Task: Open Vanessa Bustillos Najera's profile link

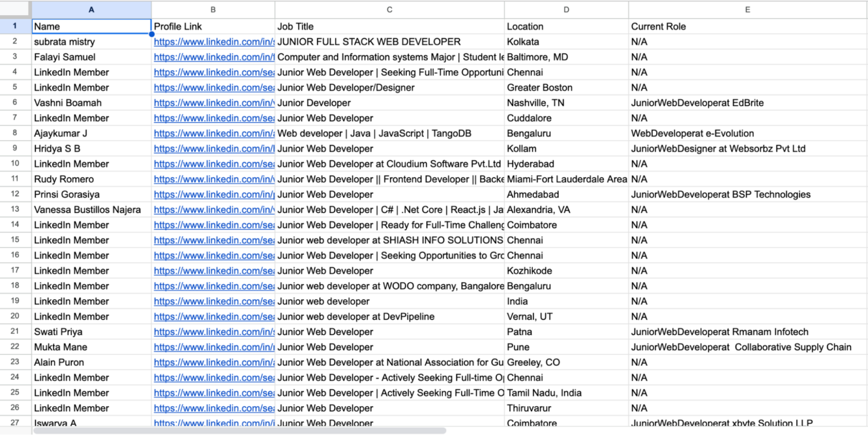Action: (214, 209)
